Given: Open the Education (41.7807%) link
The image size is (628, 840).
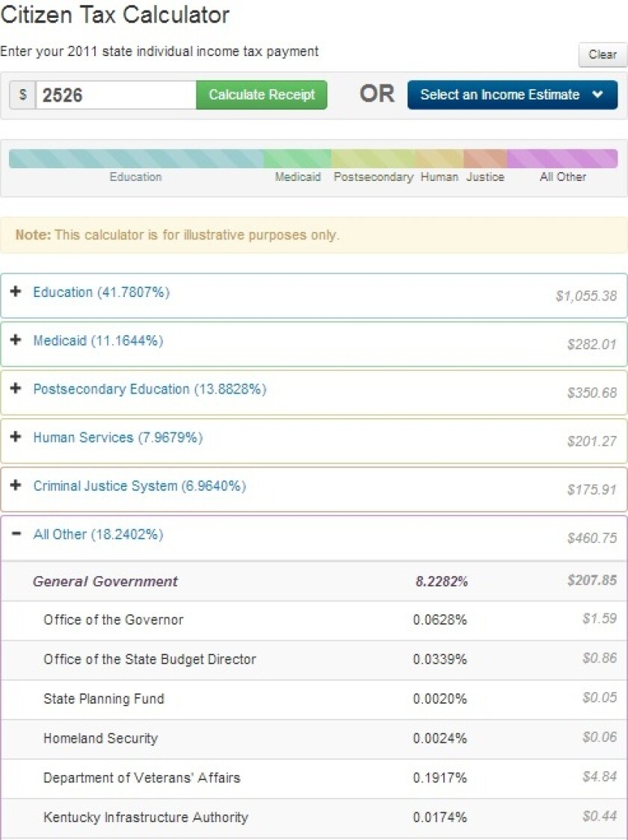Looking at the screenshot, I should [x=101, y=292].
